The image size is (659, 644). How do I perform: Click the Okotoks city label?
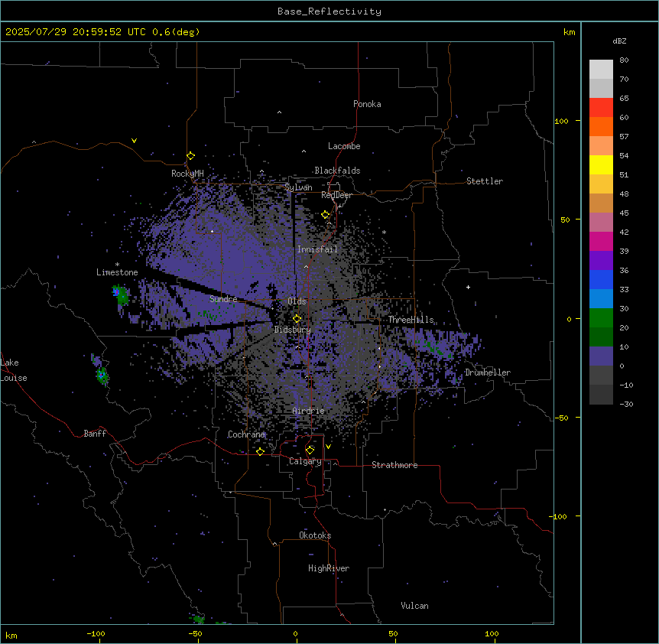tap(315, 535)
